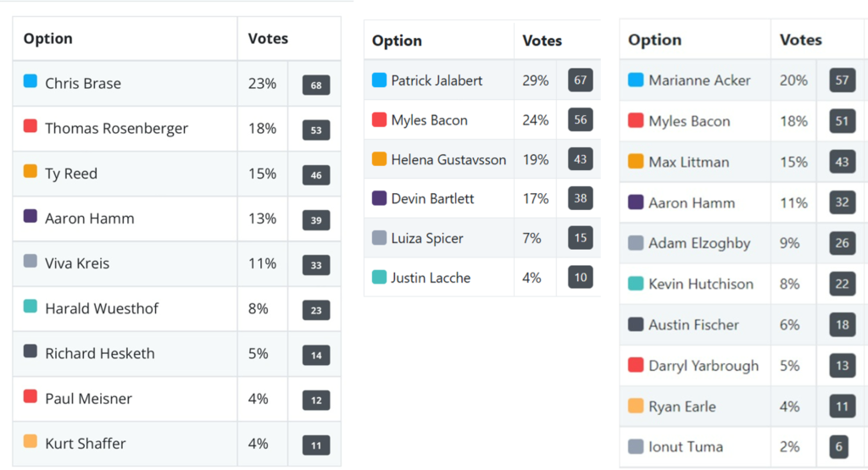This screenshot has height=470, width=868.
Task: Click the red swatch next to Thomas Rosenberger
Action: point(31,126)
